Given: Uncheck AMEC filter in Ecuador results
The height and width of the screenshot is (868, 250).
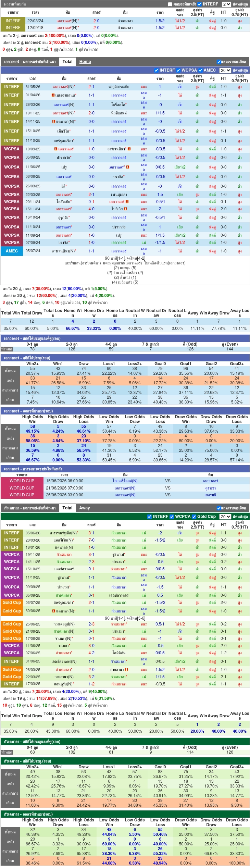Looking at the screenshot, I should [200, 70].
